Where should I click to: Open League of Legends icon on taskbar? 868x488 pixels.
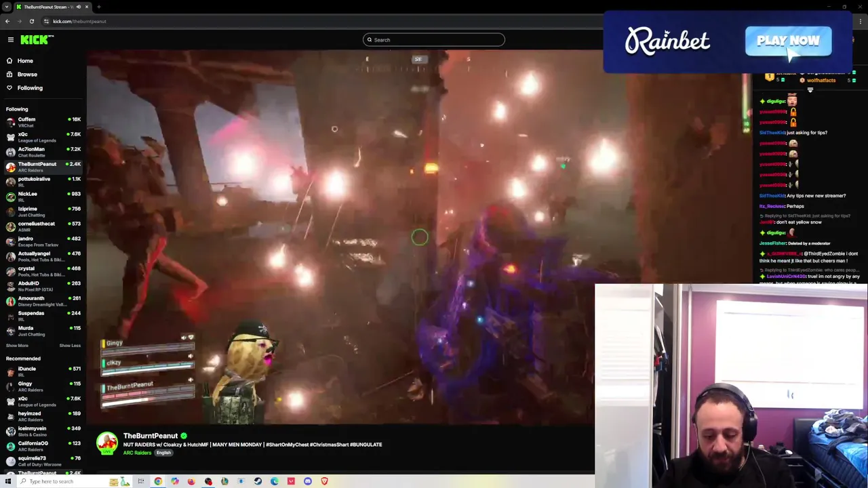click(x=224, y=481)
